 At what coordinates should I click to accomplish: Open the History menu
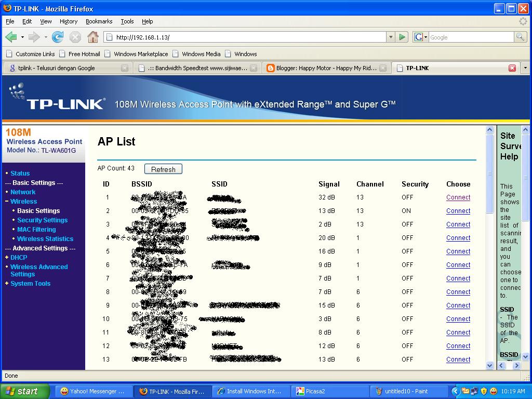click(69, 21)
